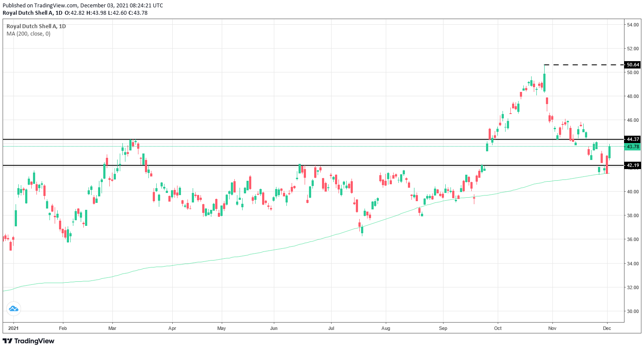Click the 32.00 price axis label
This screenshot has width=644, height=349.
(x=633, y=287)
